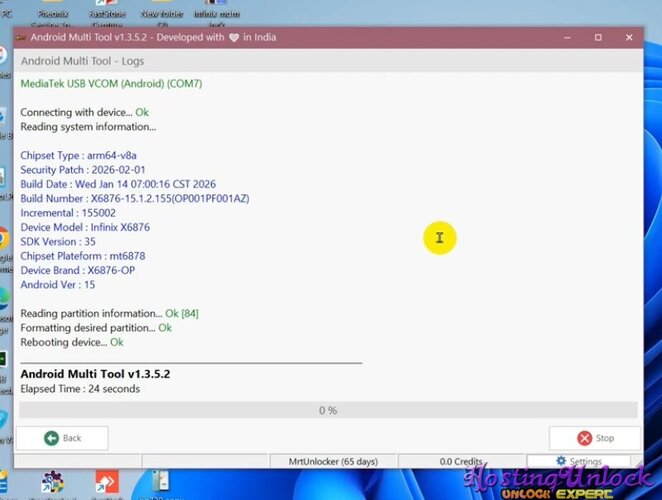Select the New folder desktop icon
The image size is (662, 500).
tap(161, 12)
